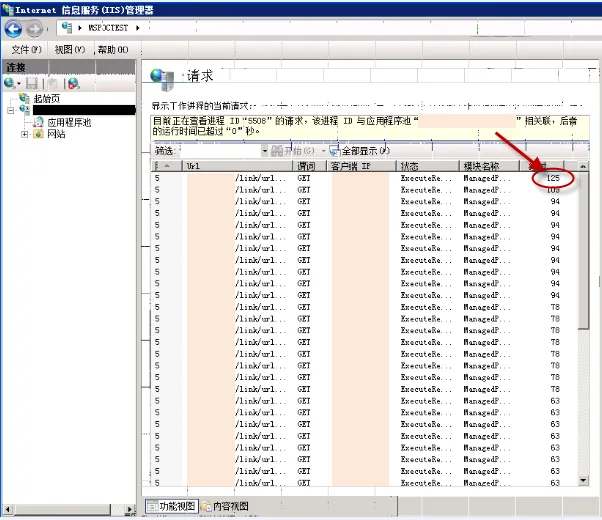This screenshot has width=602, height=520.
Task: Click the first row's GET verb cell
Action: [x=304, y=178]
